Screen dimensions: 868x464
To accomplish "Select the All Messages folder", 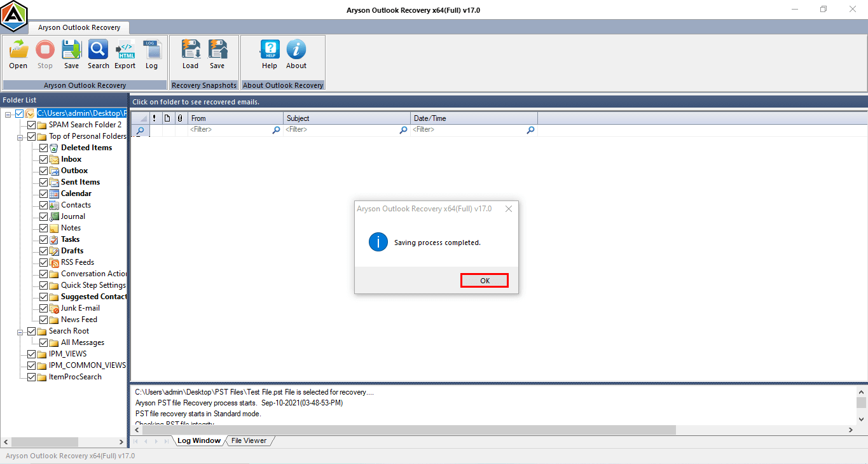I will (x=83, y=342).
